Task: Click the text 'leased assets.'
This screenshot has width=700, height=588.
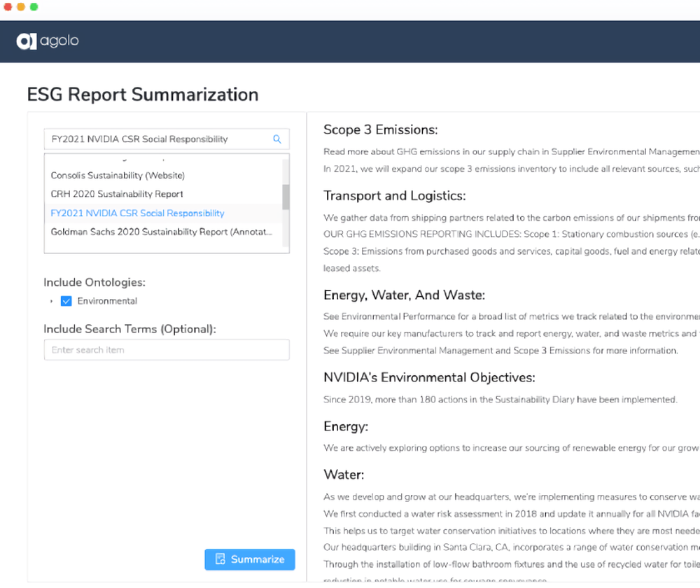Action: pyautogui.click(x=352, y=268)
